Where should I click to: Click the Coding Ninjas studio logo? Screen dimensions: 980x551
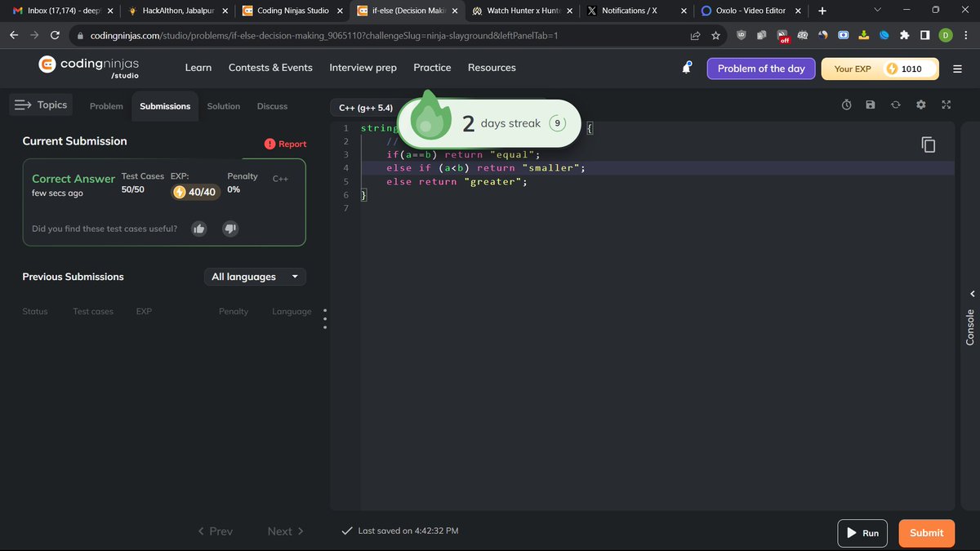90,67
